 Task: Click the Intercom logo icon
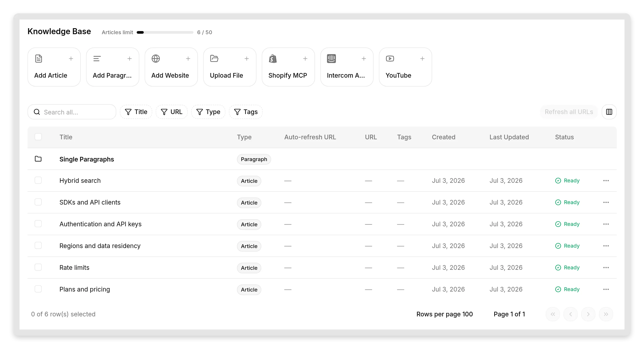click(x=331, y=59)
